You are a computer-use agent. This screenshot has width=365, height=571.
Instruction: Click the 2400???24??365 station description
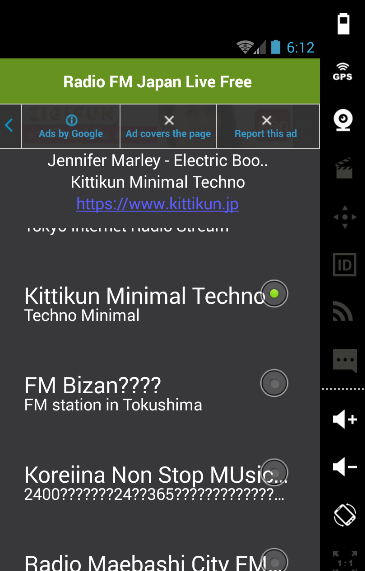(154, 495)
